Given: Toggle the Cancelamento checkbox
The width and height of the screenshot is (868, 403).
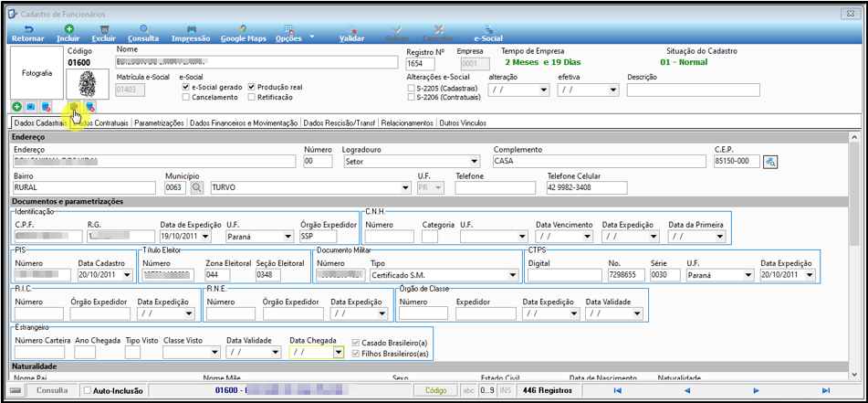Looking at the screenshot, I should (x=186, y=97).
